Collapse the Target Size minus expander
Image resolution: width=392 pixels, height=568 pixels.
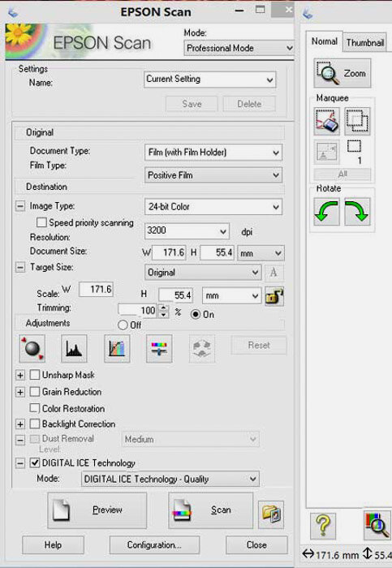click(20, 267)
